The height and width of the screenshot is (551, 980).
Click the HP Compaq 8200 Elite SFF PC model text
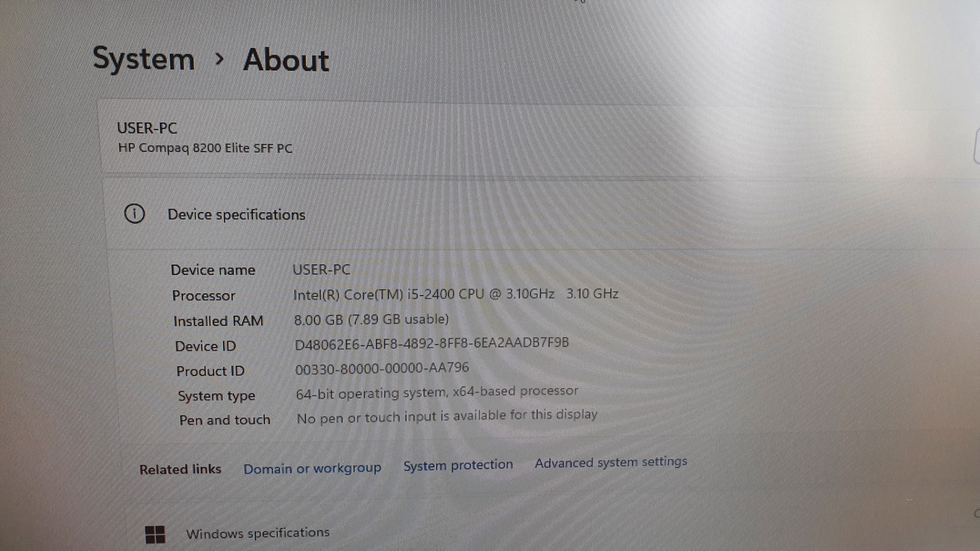coord(205,148)
